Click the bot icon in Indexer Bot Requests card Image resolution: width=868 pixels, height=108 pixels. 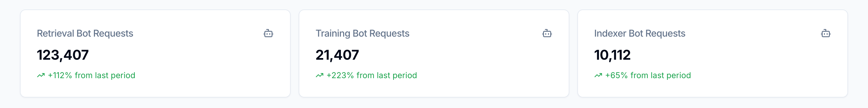tap(826, 33)
